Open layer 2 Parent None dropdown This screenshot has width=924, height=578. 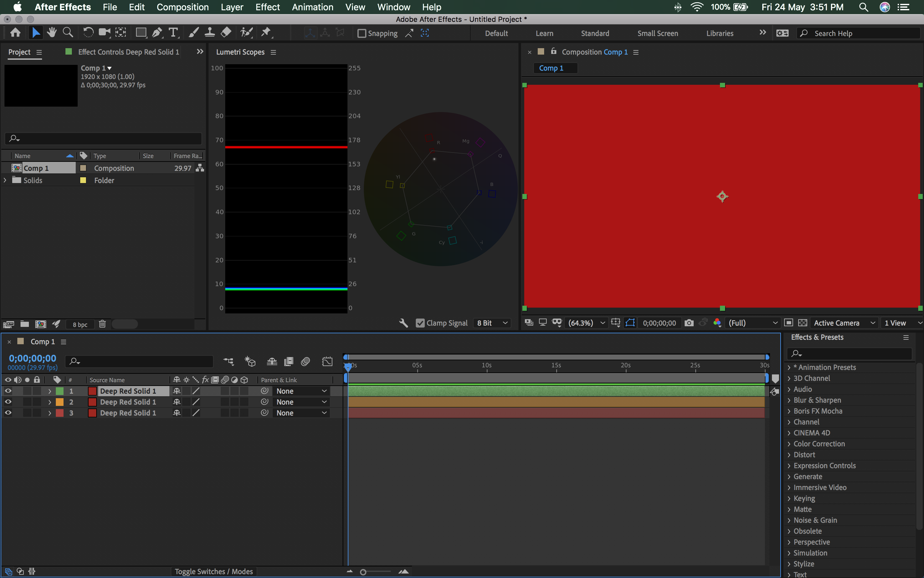tap(301, 402)
